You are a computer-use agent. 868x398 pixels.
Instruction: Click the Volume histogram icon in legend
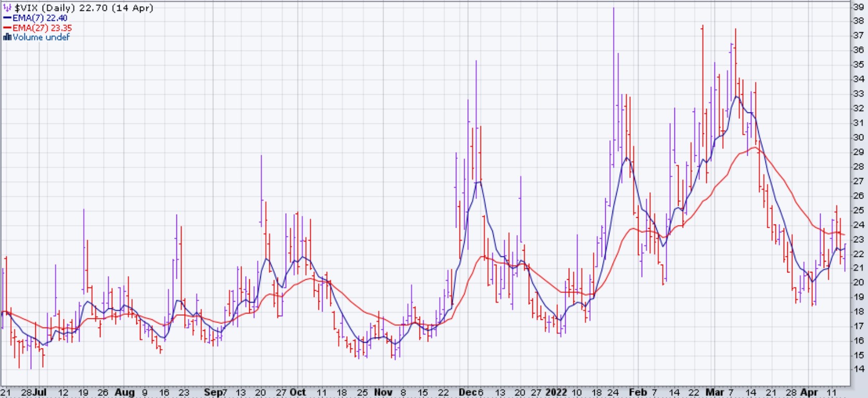click(x=7, y=37)
